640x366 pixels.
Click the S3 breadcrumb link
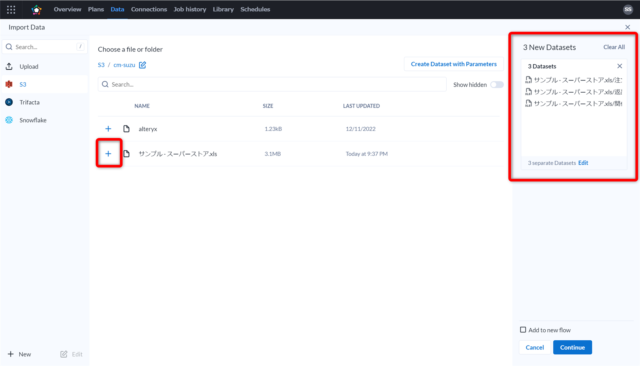point(101,65)
